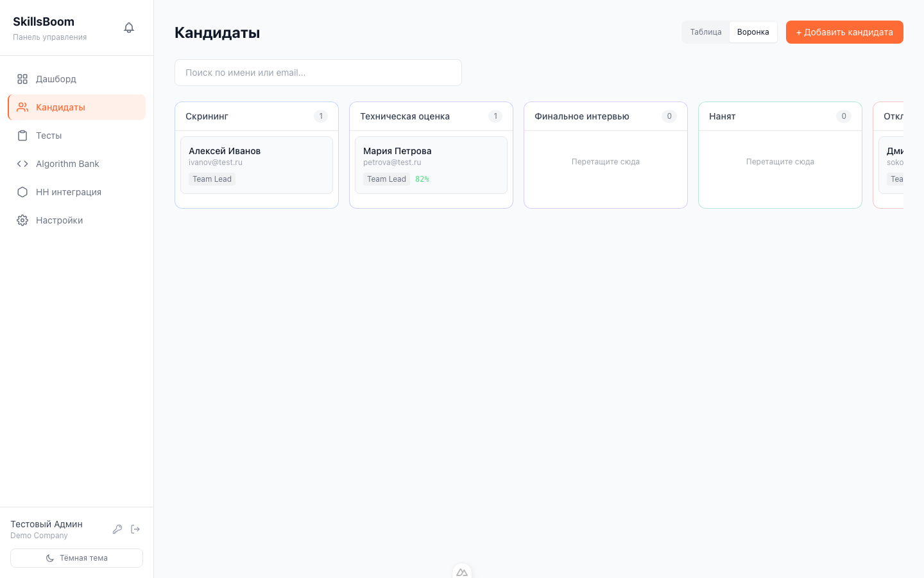The height and width of the screenshot is (578, 924).
Task: Click Team Lead tag on Алексей Иванов
Action: click(212, 179)
